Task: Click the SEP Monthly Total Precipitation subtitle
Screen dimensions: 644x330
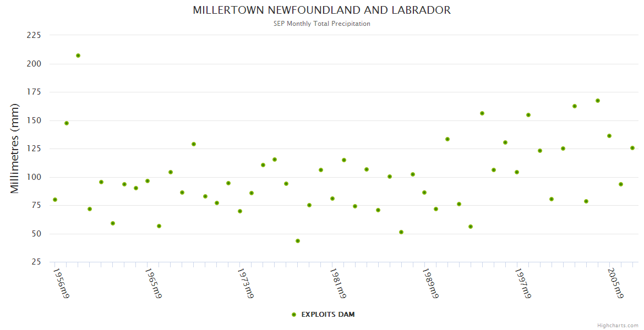Action: [322, 24]
